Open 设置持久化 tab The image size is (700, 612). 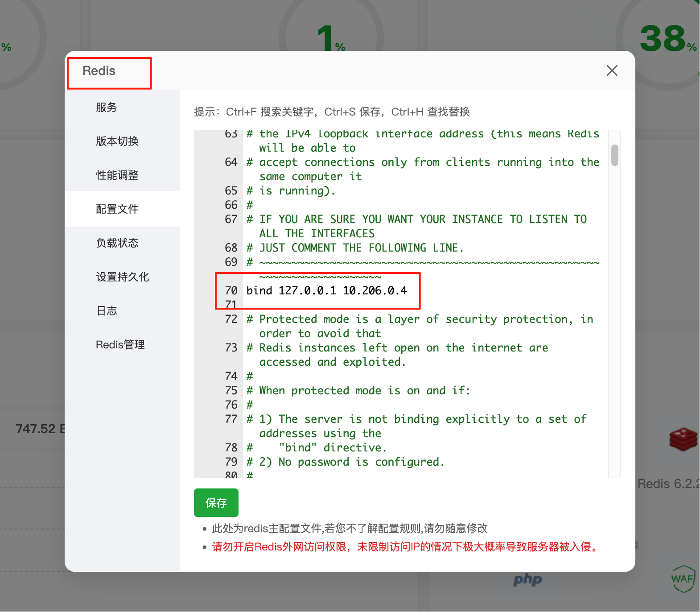(x=123, y=277)
